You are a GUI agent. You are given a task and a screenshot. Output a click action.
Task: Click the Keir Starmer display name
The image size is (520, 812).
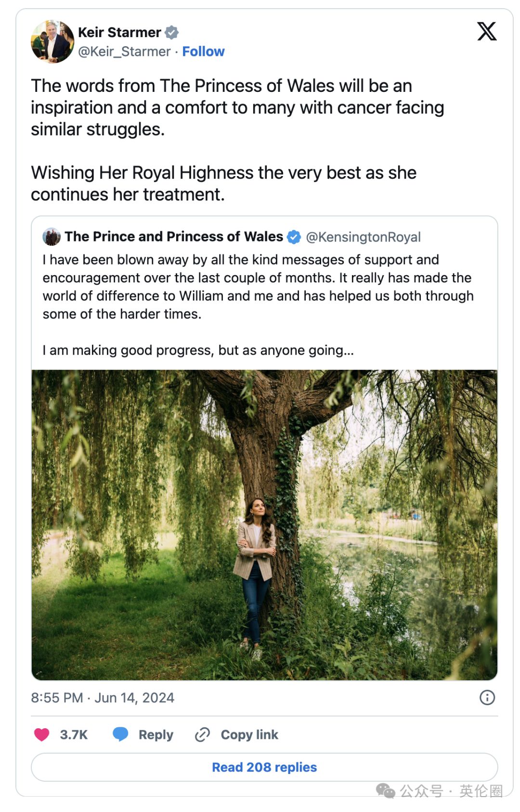pos(119,32)
